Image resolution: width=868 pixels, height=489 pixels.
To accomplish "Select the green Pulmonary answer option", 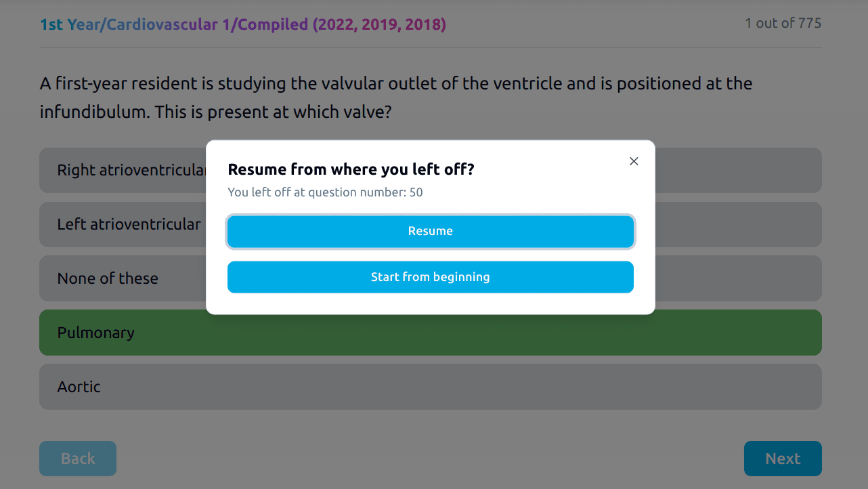I will pyautogui.click(x=430, y=333).
